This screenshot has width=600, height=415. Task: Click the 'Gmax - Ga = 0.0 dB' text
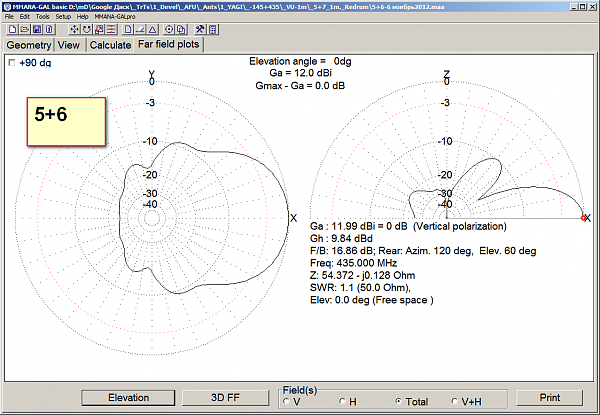(x=300, y=86)
